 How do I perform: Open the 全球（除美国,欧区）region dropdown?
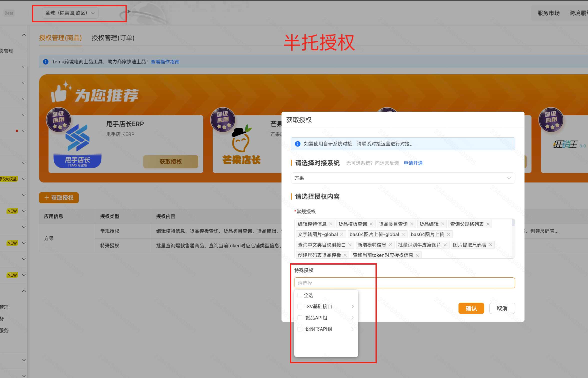click(70, 13)
